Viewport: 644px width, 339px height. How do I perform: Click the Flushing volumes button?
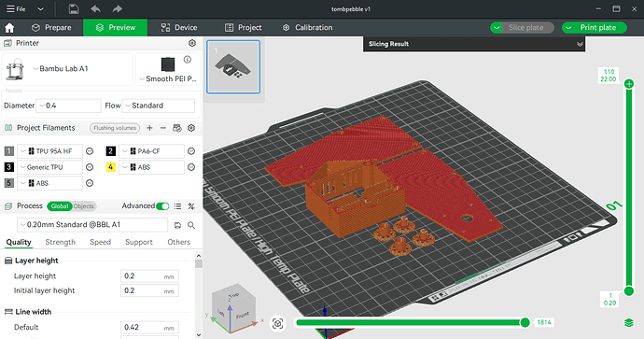pos(115,128)
